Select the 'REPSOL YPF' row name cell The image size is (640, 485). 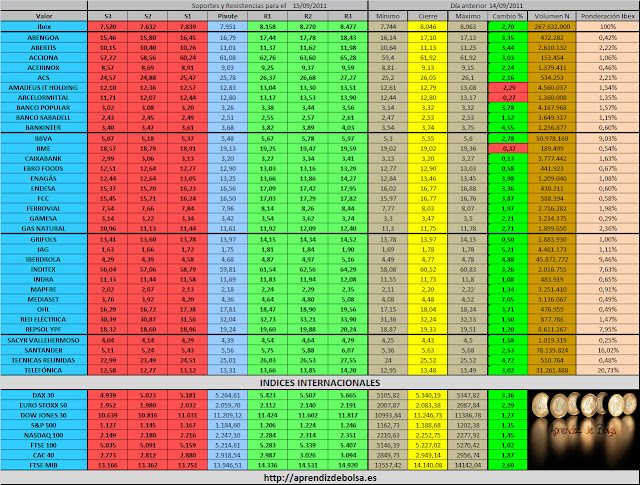point(44,329)
